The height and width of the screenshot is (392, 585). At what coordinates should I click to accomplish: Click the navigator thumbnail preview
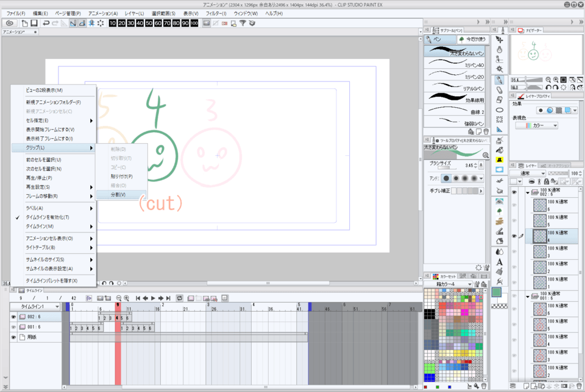(x=547, y=54)
